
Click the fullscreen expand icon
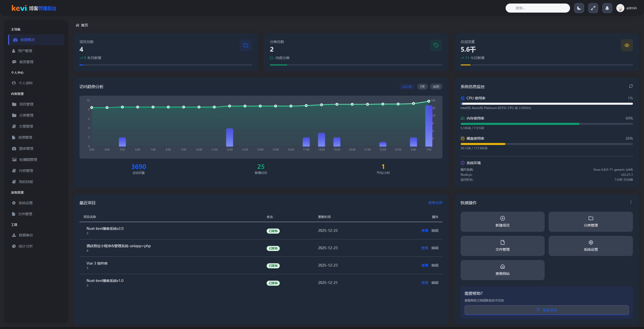click(593, 8)
